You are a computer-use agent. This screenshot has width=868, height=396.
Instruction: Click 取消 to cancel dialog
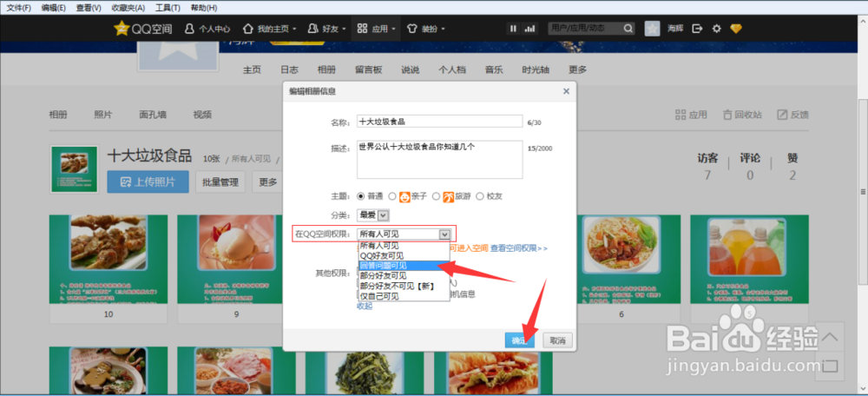(x=557, y=340)
